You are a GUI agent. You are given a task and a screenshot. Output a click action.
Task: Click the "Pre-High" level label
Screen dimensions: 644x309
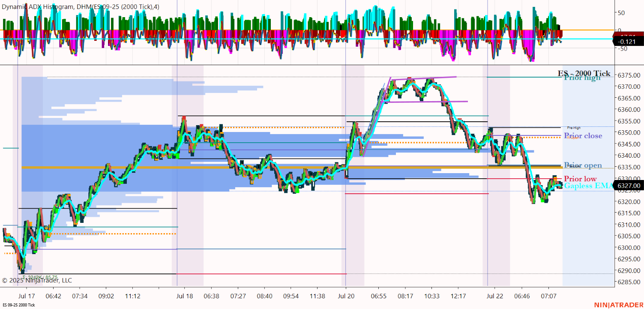point(574,128)
